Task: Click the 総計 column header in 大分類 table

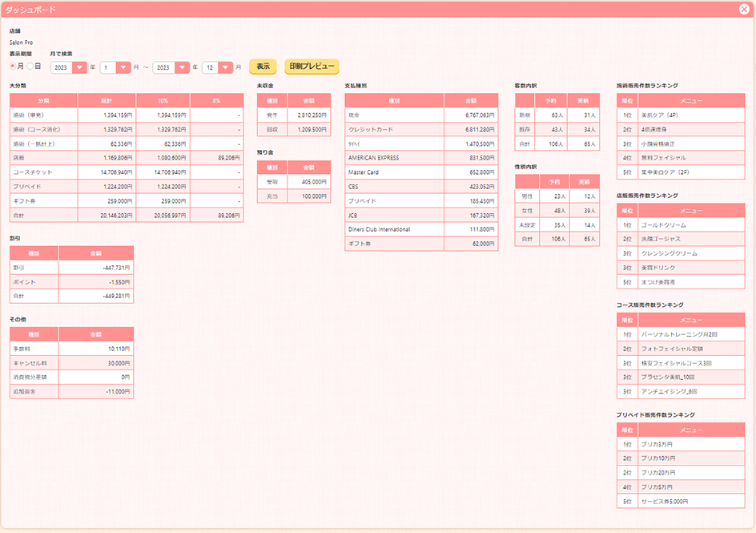Action: coord(107,101)
